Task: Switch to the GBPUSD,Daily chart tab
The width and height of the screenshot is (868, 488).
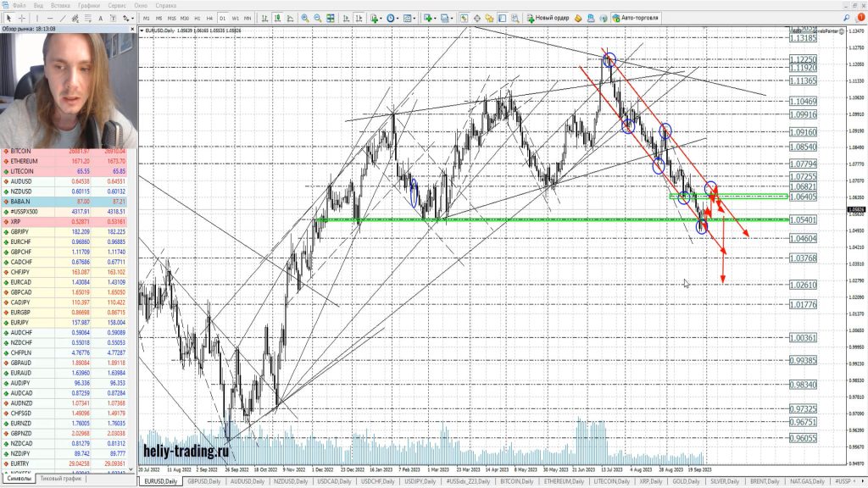Action: (x=205, y=480)
